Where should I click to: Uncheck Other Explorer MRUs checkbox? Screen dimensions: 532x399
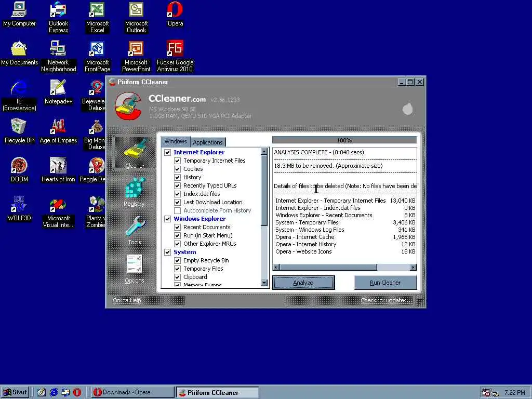click(178, 244)
